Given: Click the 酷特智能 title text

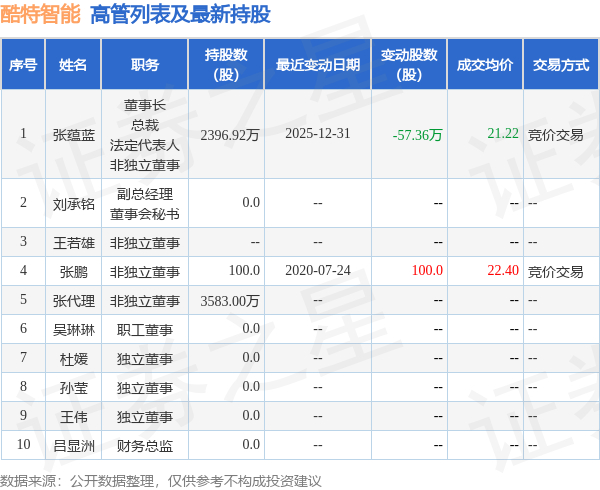Looking at the screenshot, I should (40, 15).
